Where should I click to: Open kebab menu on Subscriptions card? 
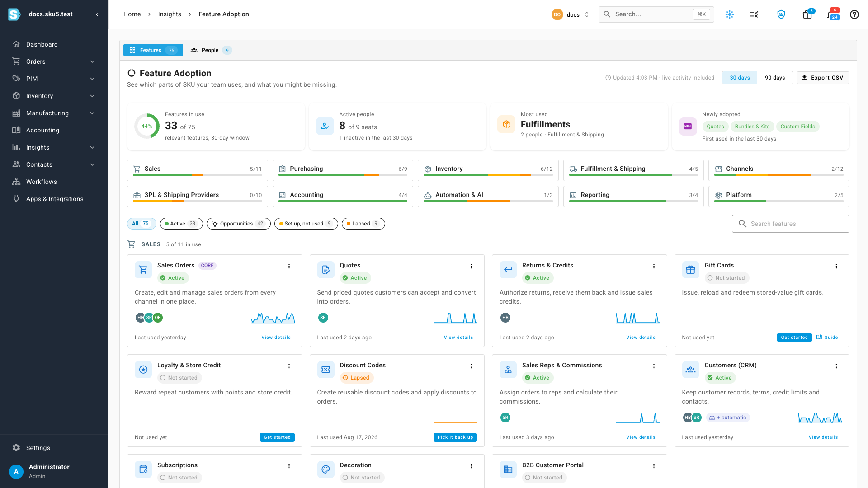tap(289, 466)
